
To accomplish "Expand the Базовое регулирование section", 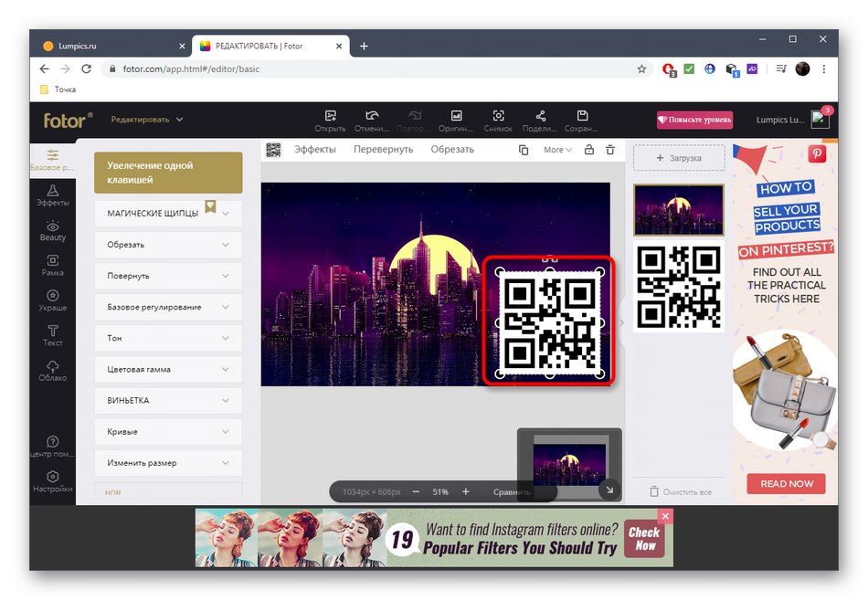I will coord(168,307).
